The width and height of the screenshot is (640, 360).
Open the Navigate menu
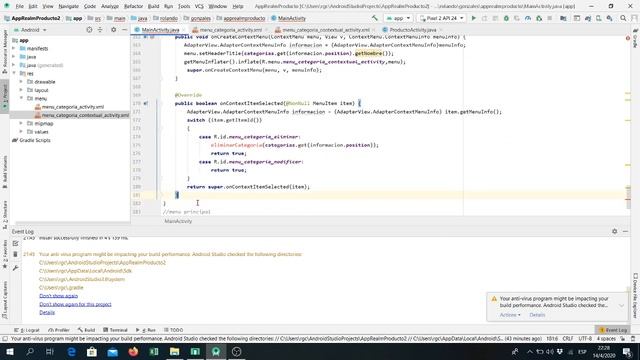coord(69,7)
